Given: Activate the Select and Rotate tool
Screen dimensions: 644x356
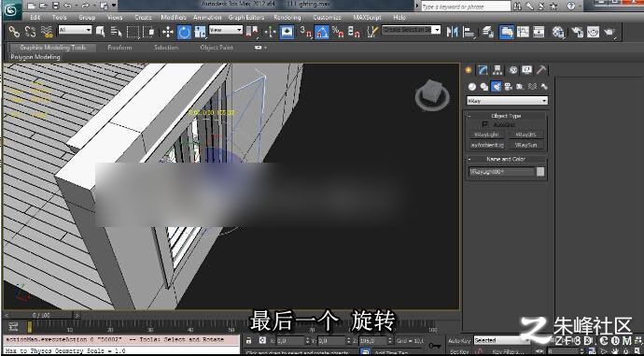Looking at the screenshot, I should point(184,32).
